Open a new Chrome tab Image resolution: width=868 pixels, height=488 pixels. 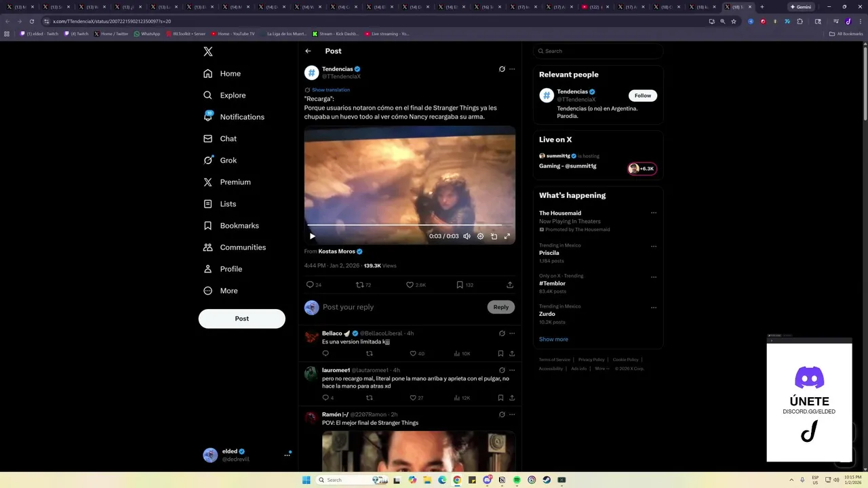coord(762,7)
